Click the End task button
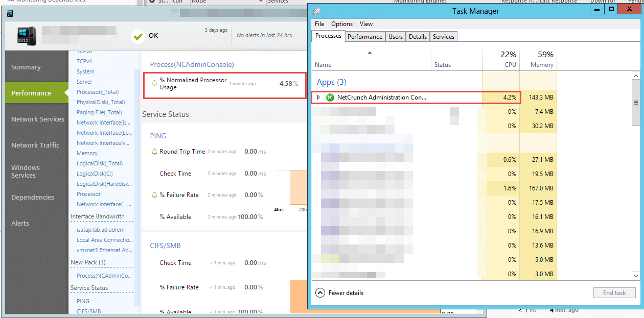This screenshot has width=644, height=318. (614, 293)
